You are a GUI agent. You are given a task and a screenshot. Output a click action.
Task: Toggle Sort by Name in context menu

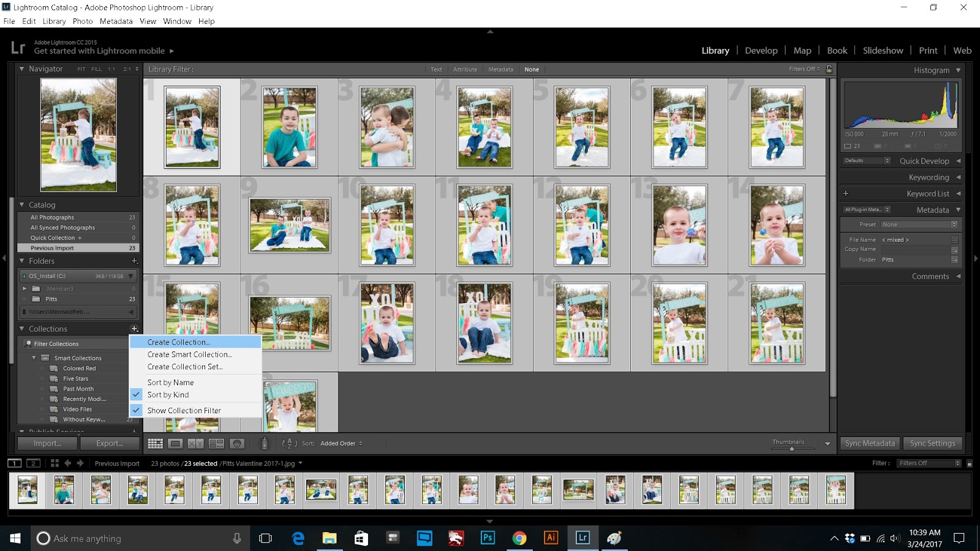click(x=171, y=382)
